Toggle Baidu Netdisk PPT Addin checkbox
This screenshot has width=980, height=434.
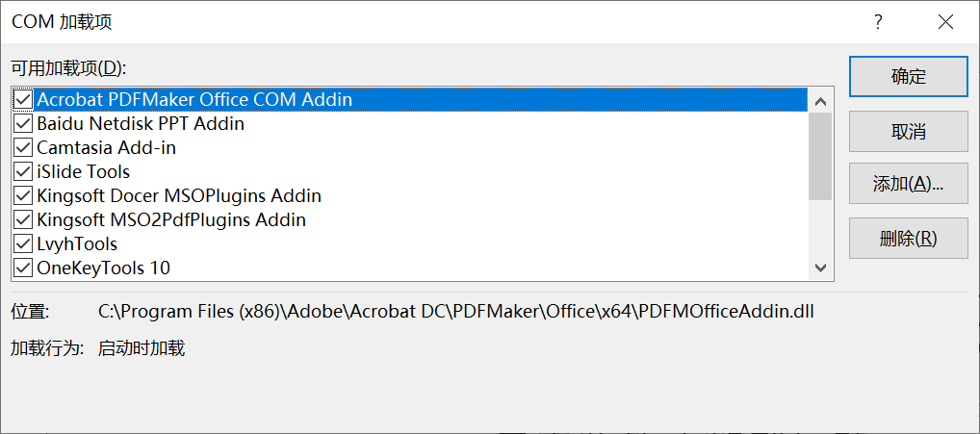pos(23,123)
